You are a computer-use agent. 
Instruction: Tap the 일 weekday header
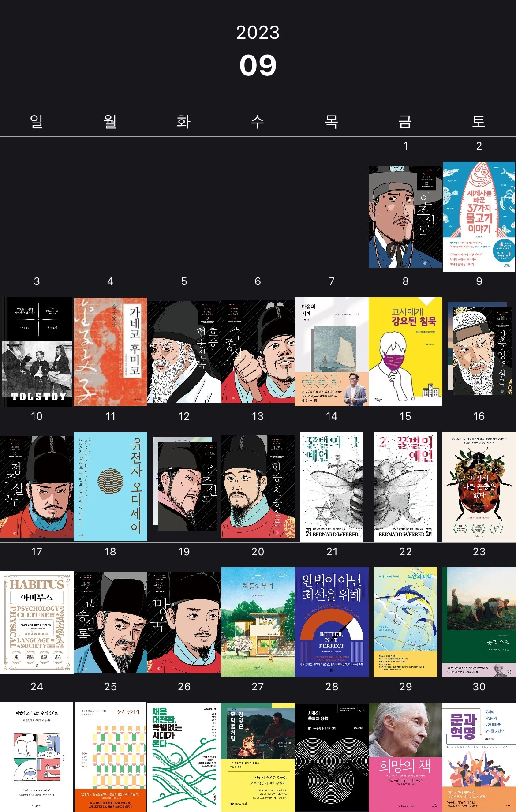(37, 121)
